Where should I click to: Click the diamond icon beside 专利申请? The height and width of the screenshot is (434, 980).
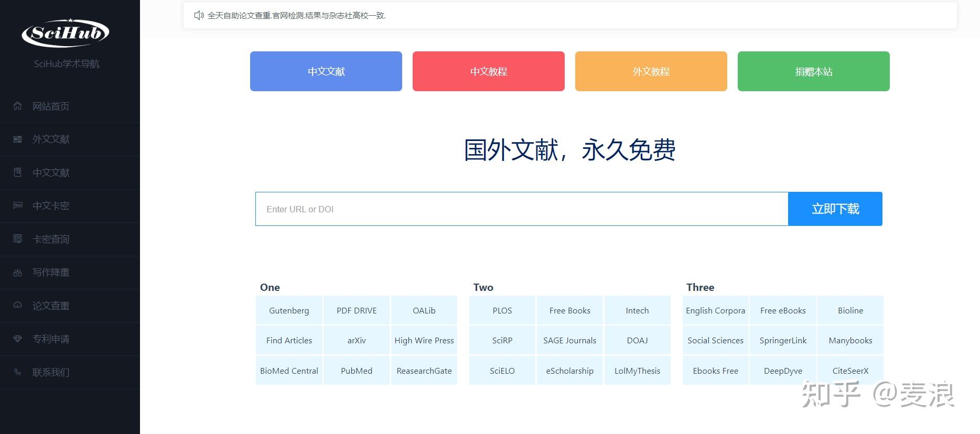(x=17, y=339)
